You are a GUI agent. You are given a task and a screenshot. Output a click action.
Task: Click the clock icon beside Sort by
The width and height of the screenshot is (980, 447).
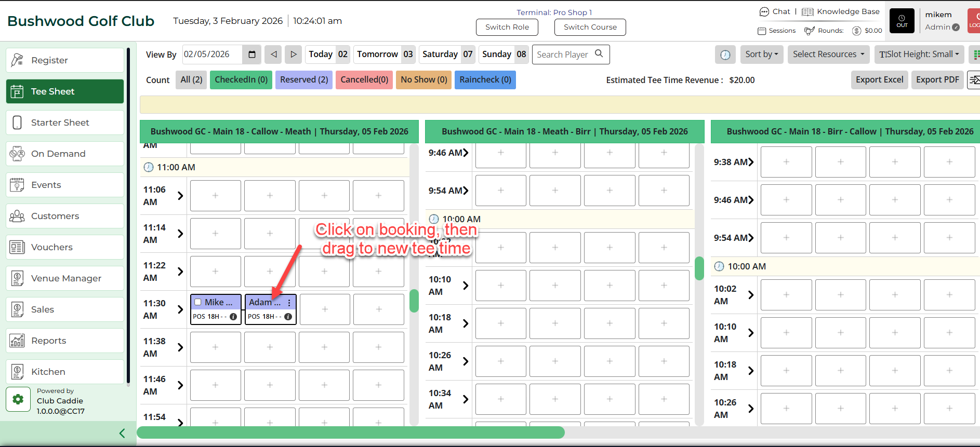click(725, 55)
